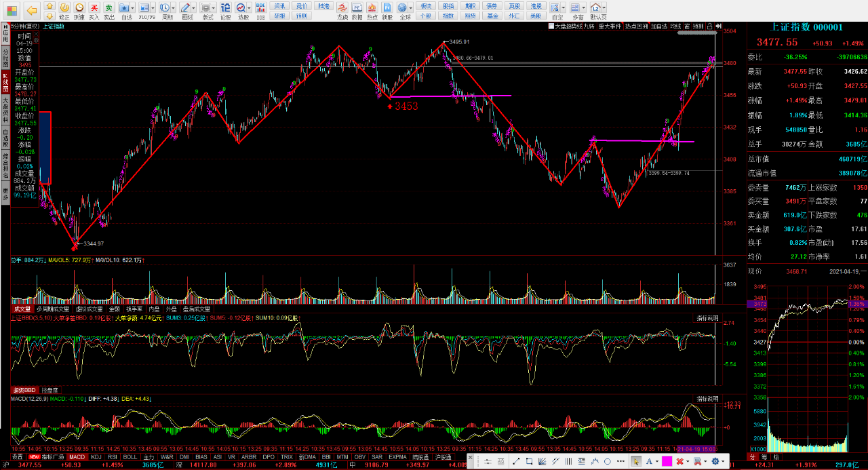This screenshot has height=470, width=868.
Task: Click the 加自选 button
Action: 658,26
